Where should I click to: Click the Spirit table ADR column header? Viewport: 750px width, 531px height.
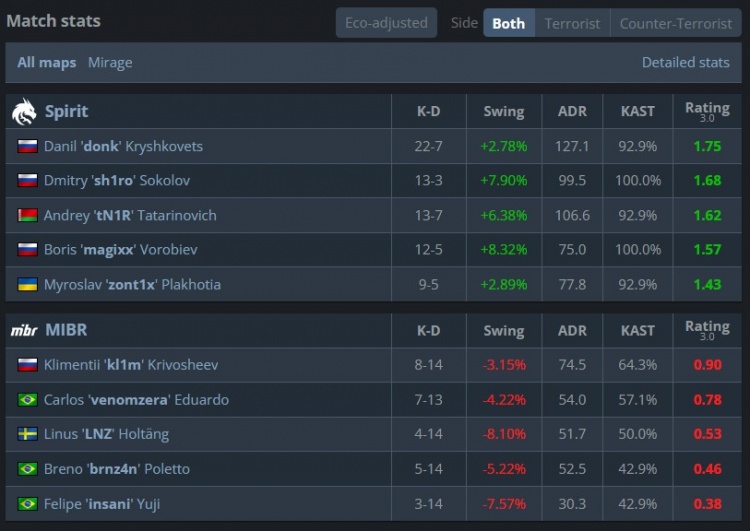[572, 111]
